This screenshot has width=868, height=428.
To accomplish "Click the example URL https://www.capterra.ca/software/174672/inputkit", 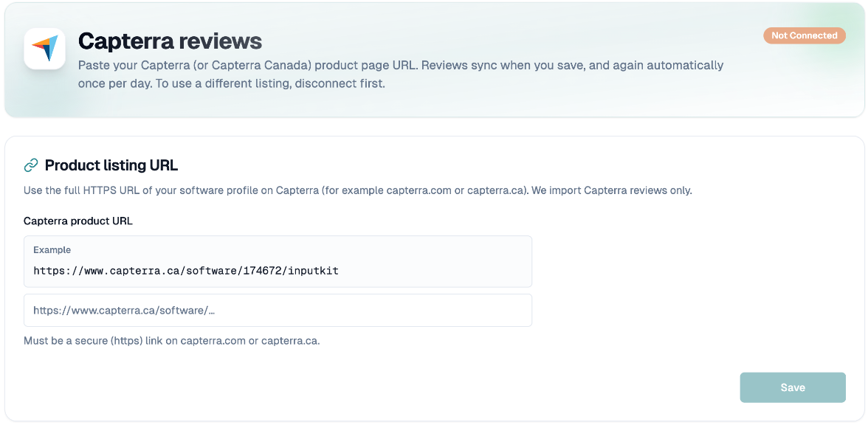I will pyautogui.click(x=185, y=271).
